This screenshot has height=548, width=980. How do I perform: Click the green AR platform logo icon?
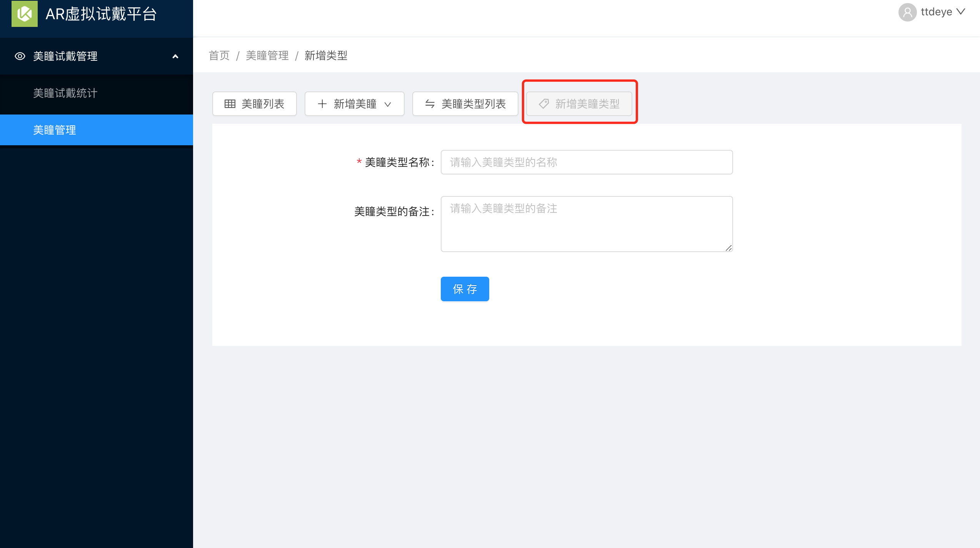tap(25, 14)
